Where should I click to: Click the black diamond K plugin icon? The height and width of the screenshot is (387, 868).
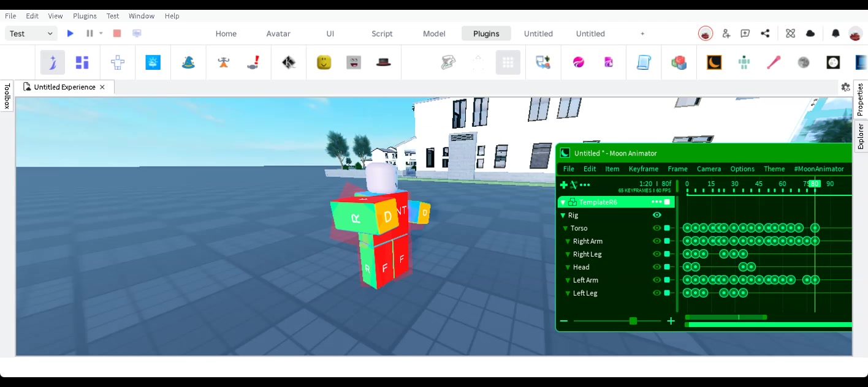point(289,62)
